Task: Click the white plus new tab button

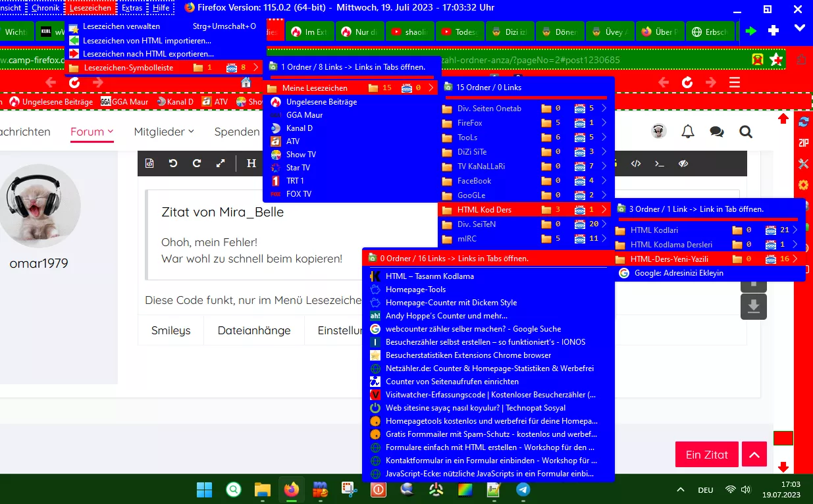Action: (x=774, y=30)
